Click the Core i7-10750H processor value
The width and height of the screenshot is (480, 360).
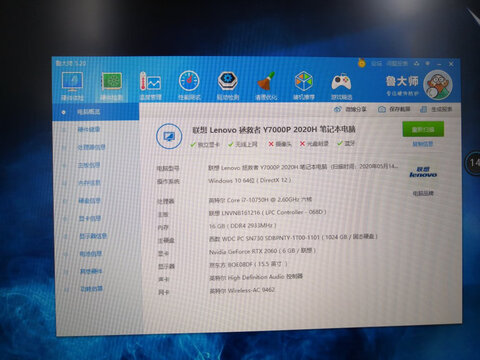260,200
